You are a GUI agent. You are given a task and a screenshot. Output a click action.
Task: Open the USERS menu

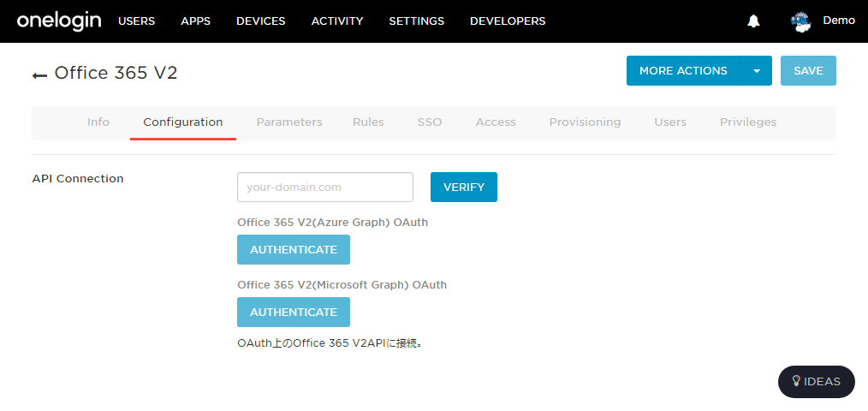click(x=137, y=21)
